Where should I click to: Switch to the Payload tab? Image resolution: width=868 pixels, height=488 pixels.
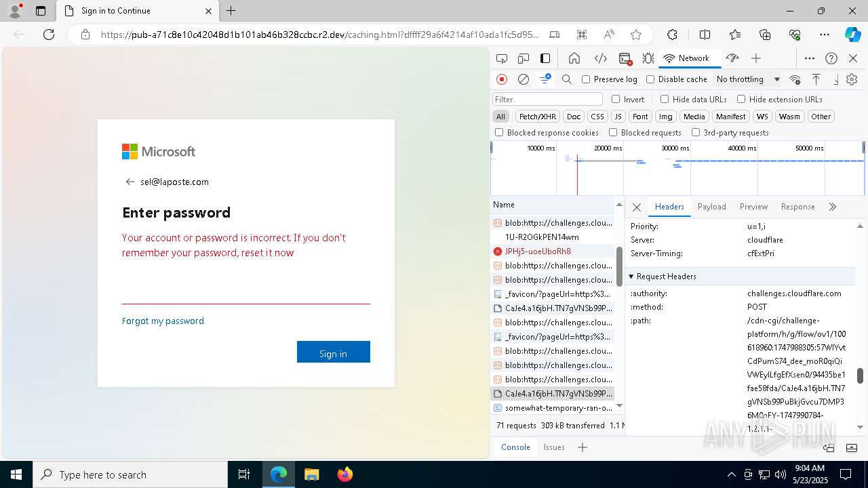[x=712, y=207]
